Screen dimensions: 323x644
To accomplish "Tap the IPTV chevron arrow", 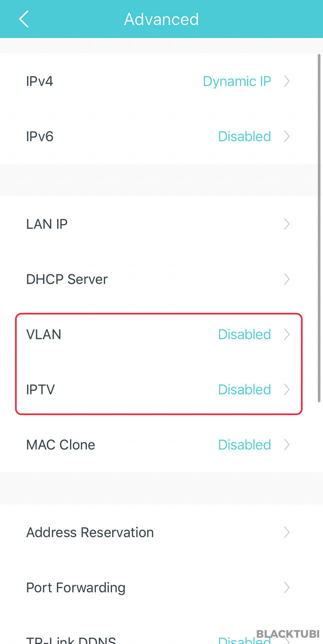I will coord(287,390).
